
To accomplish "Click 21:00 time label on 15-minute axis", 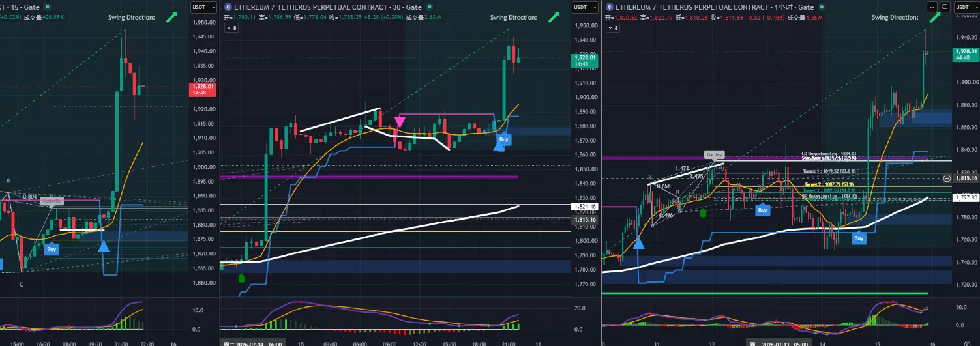I will (x=121, y=343).
